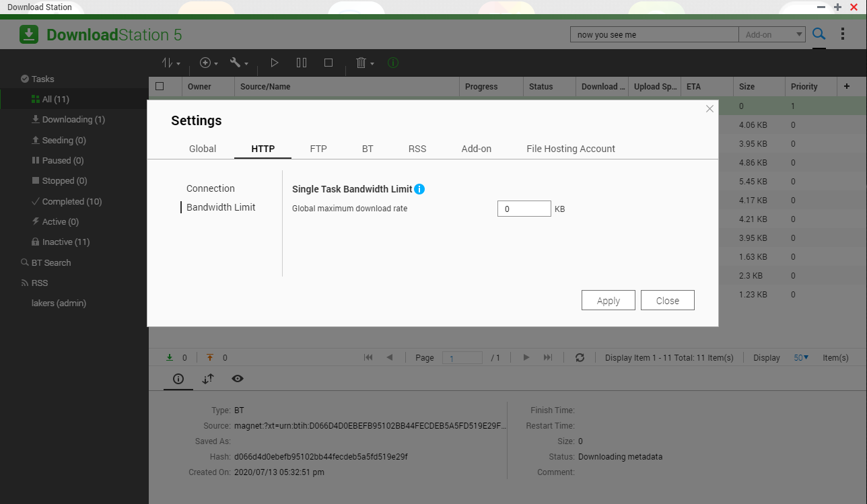
Task: Sort by the Progress column header
Action: (x=491, y=86)
